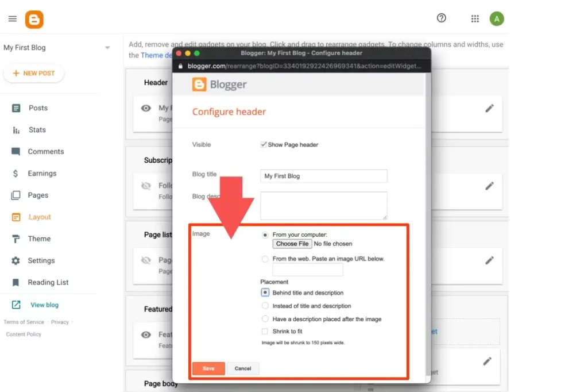Click the Posts sidebar icon

tap(16, 108)
